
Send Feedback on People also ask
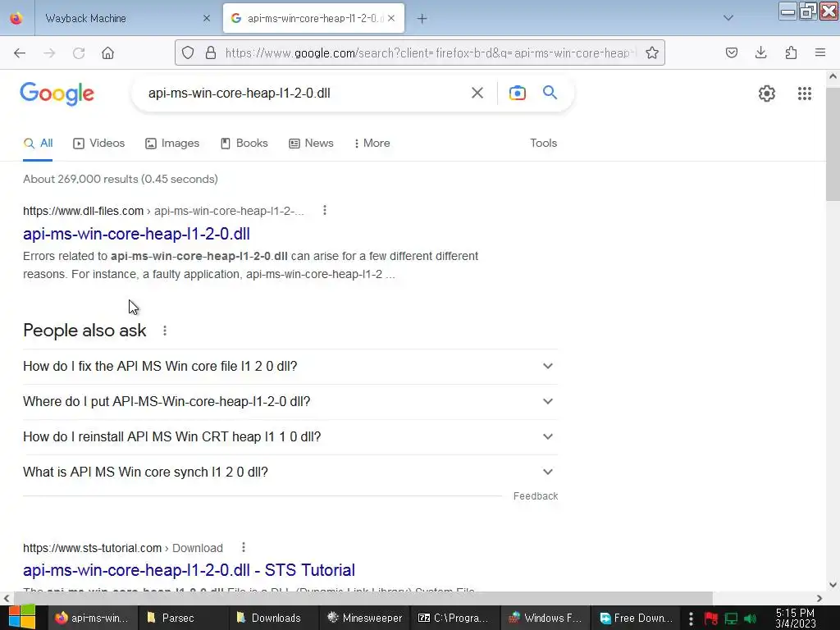(x=535, y=496)
